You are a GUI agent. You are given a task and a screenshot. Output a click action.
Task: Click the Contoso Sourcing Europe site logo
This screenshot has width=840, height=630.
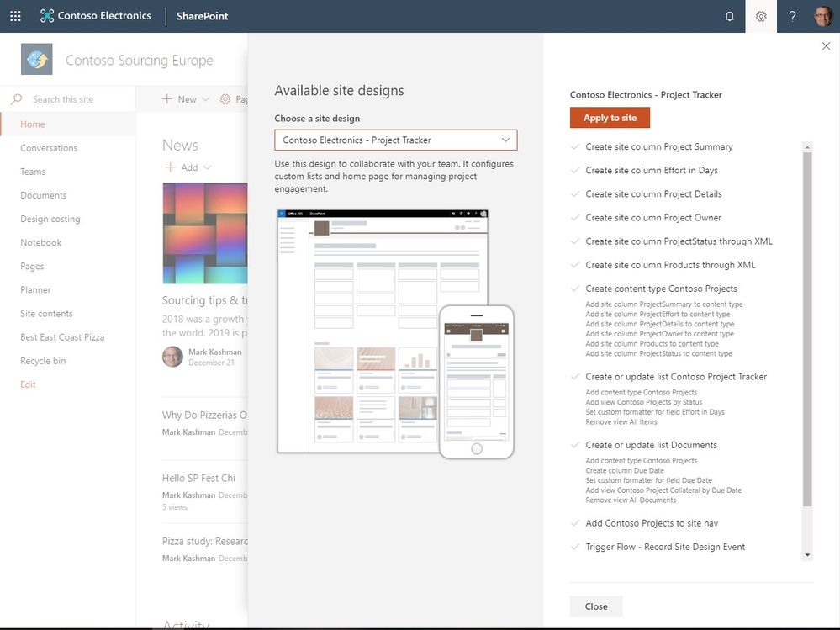[x=36, y=59]
